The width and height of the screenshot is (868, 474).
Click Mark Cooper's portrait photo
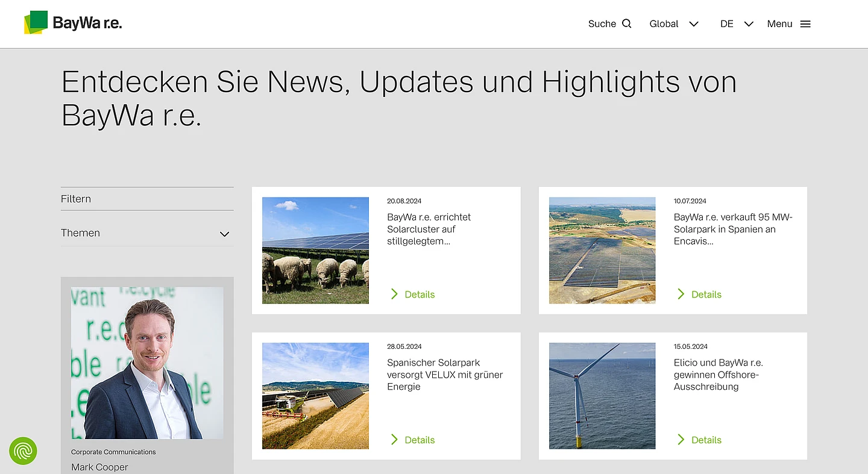(x=147, y=363)
